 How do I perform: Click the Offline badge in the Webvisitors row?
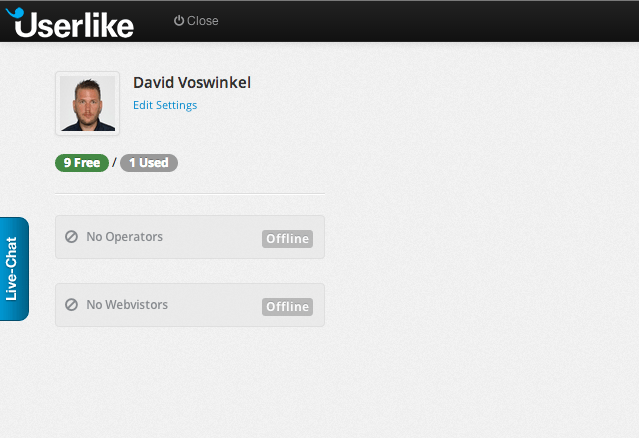[288, 306]
